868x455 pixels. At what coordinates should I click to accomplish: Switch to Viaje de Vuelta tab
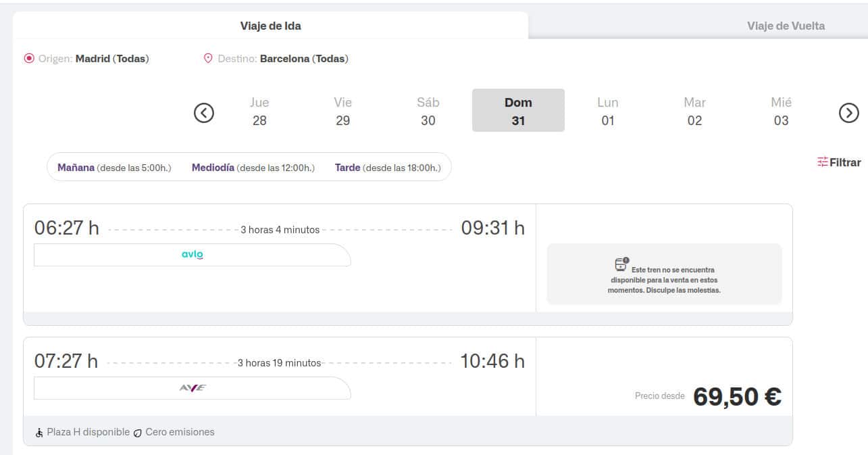pyautogui.click(x=786, y=26)
